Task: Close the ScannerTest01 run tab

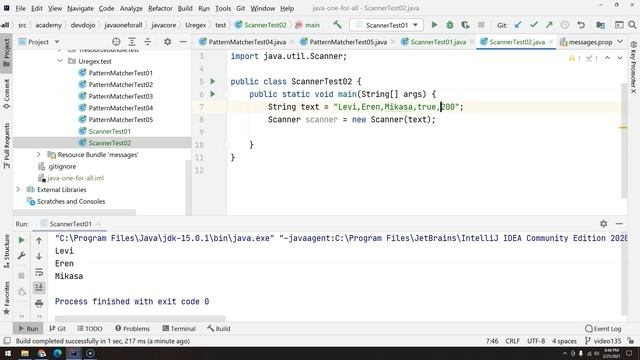Action: pyautogui.click(x=99, y=224)
